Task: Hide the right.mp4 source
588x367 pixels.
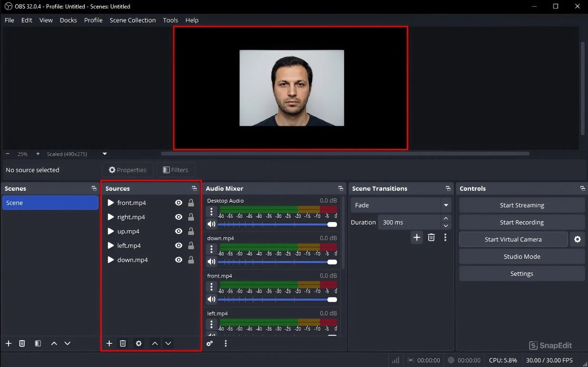Action: pyautogui.click(x=179, y=217)
